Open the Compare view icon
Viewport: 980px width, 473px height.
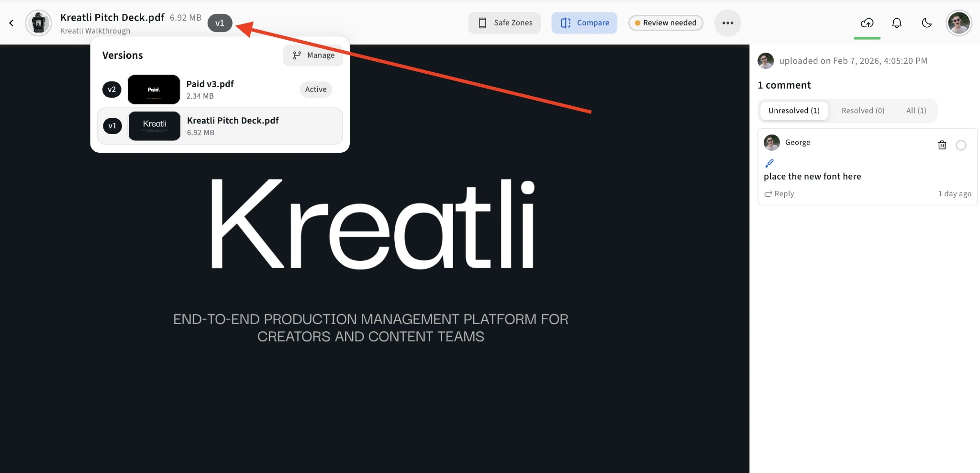(x=566, y=23)
